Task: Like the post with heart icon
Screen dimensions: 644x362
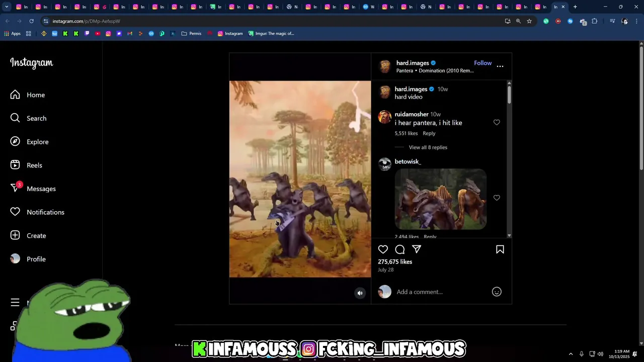Action: 383,249
